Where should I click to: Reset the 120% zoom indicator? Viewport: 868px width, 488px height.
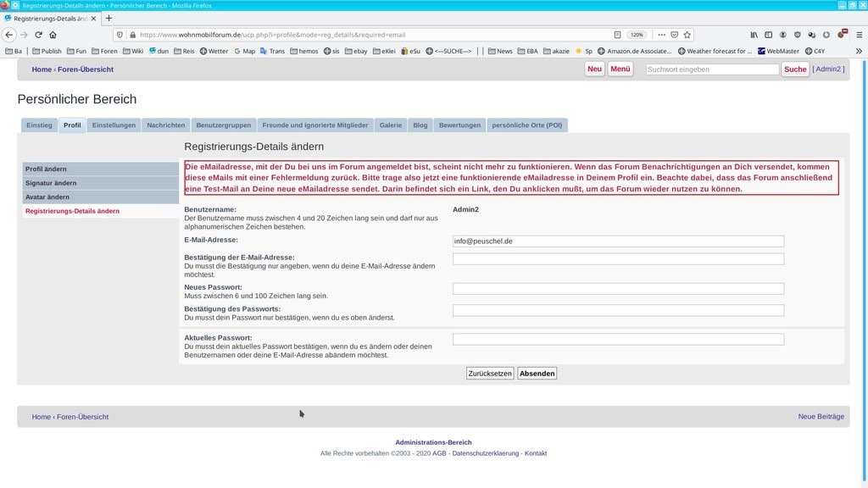(637, 34)
